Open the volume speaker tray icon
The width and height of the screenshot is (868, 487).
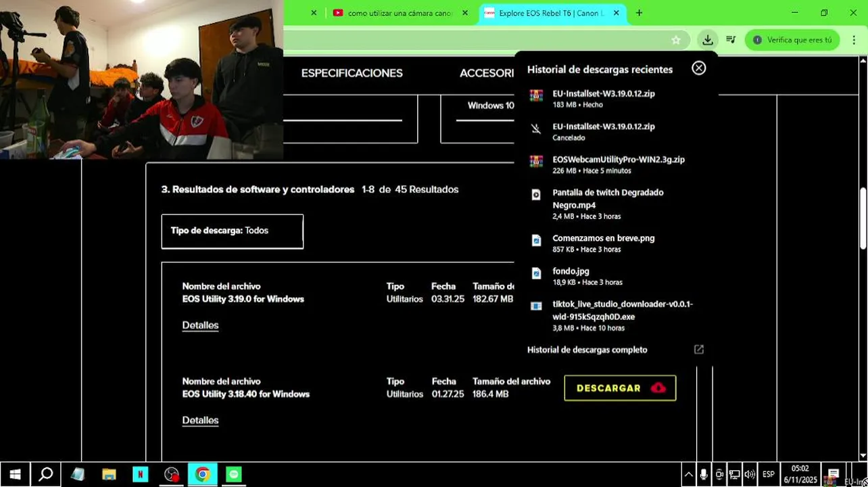click(750, 475)
